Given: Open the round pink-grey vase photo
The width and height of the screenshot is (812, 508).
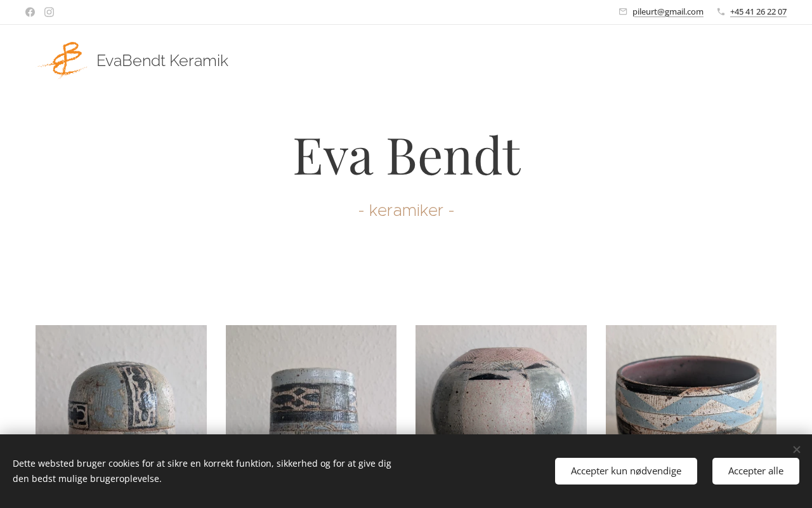Looking at the screenshot, I should (501, 380).
